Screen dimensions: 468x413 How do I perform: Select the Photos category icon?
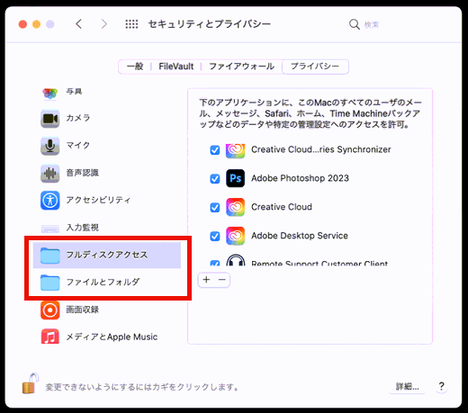point(50,93)
